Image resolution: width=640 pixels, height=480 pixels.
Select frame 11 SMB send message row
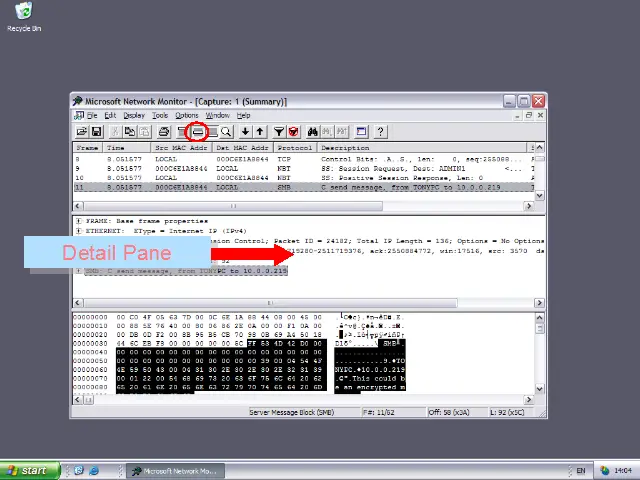click(304, 187)
